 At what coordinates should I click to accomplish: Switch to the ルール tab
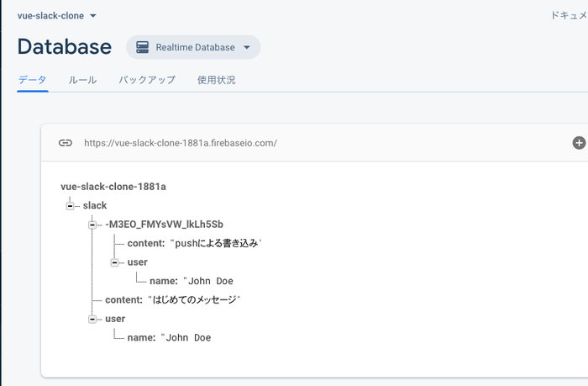pos(82,80)
